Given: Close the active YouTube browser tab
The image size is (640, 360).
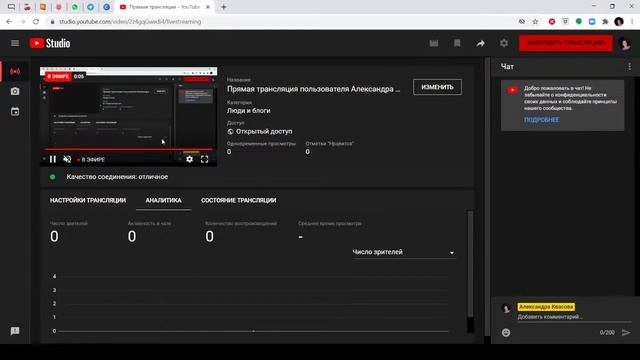Looking at the screenshot, I should [x=208, y=7].
